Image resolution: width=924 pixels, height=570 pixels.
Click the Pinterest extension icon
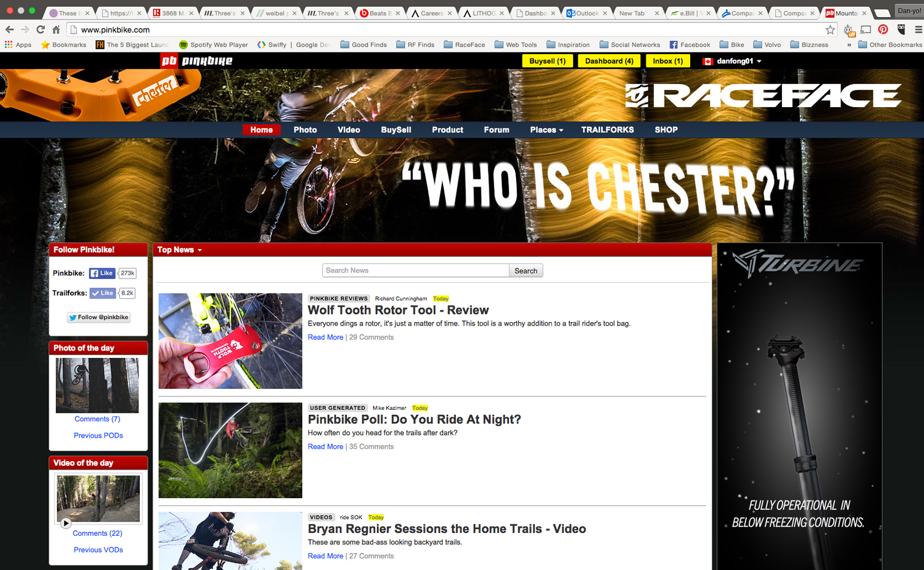coord(883,30)
